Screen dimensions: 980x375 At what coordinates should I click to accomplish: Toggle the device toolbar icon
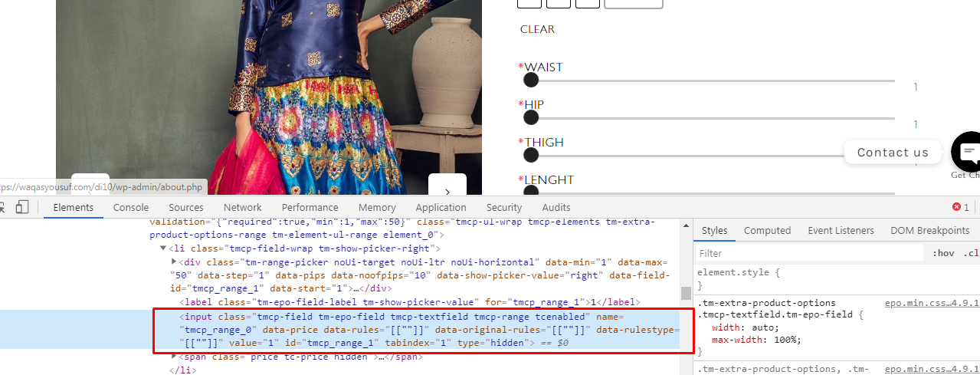22,207
